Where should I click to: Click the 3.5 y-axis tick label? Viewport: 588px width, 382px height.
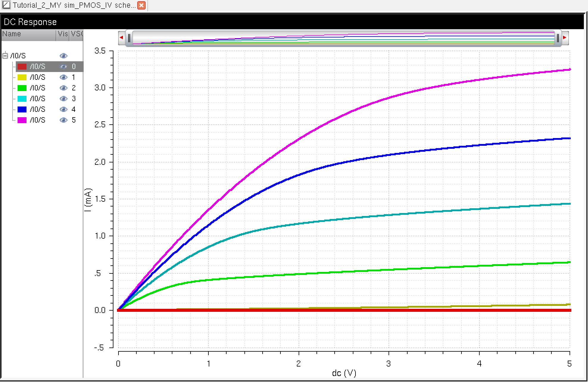[100, 51]
